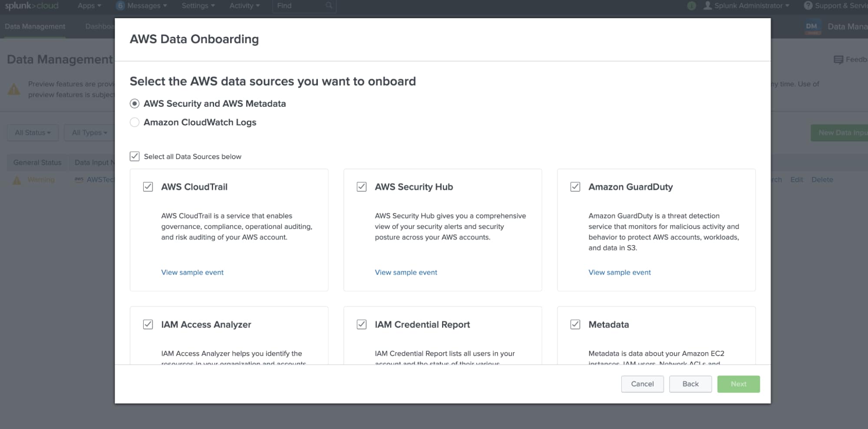Click the Next button

739,384
